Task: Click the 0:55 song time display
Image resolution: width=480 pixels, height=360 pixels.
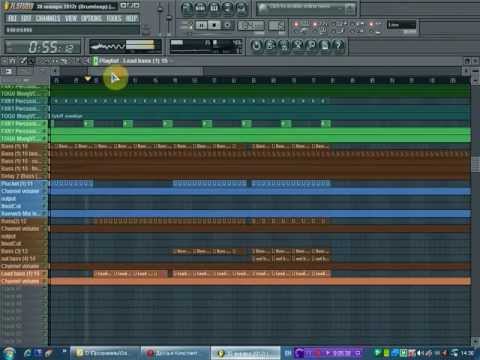Action: point(43,47)
